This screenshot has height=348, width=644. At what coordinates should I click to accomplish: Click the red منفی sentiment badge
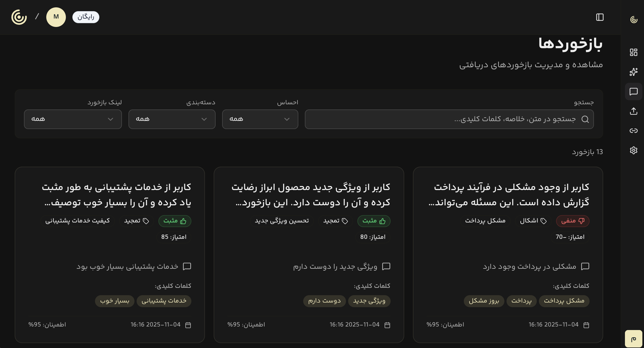[572, 221]
